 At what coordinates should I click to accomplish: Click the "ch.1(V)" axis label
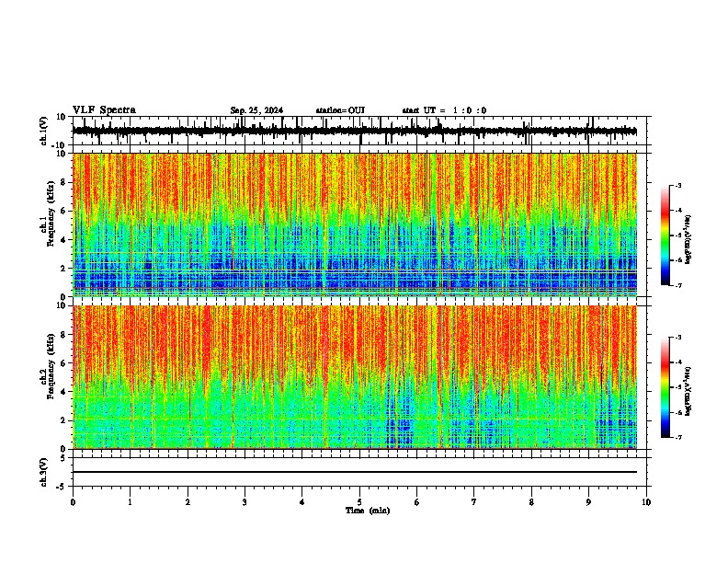tap(44, 131)
